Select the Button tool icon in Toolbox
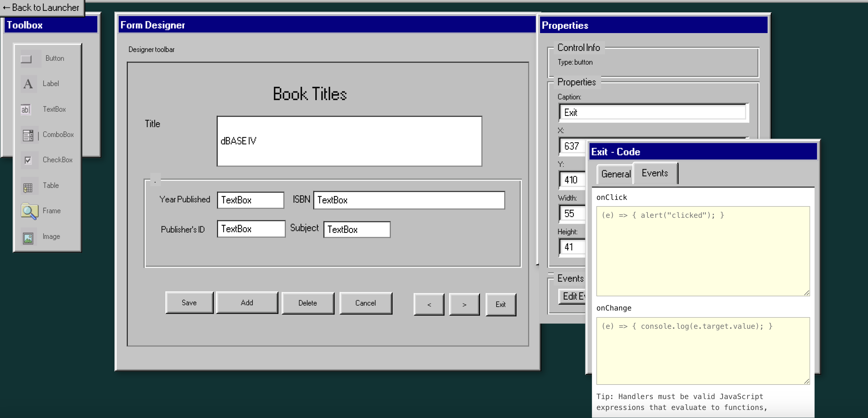868x418 pixels. pos(26,59)
